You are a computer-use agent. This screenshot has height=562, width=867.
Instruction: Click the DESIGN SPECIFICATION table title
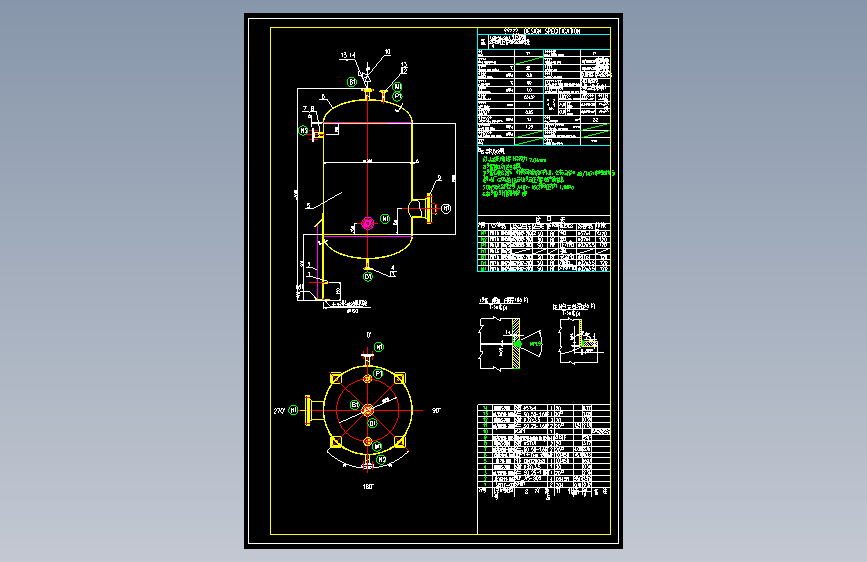(x=542, y=31)
